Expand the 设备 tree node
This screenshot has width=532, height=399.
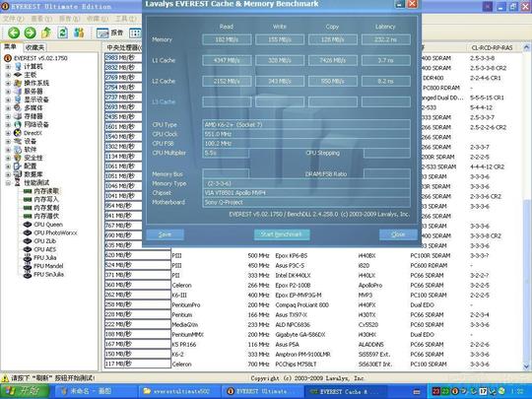(8, 141)
